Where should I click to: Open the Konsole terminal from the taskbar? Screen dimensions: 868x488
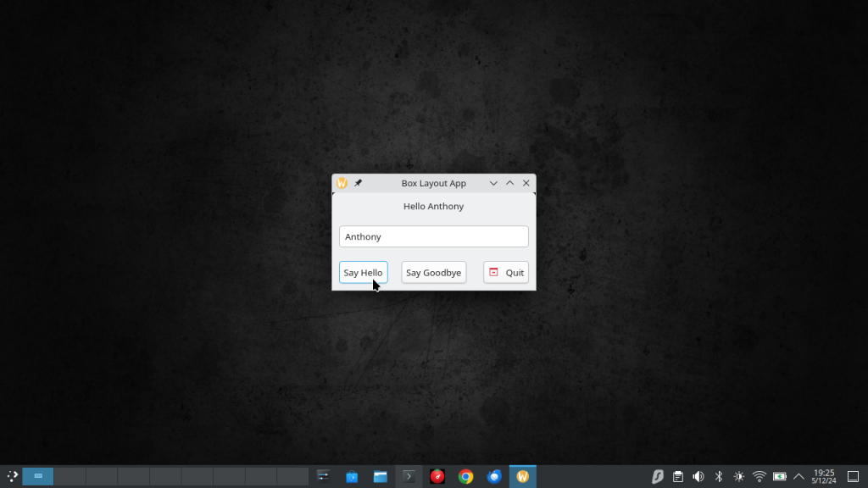pos(409,476)
